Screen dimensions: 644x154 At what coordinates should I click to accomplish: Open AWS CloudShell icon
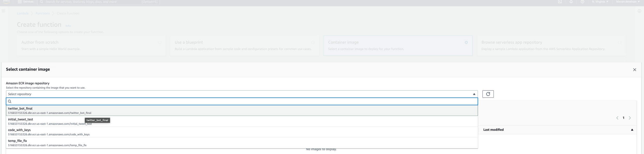click(x=560, y=2)
